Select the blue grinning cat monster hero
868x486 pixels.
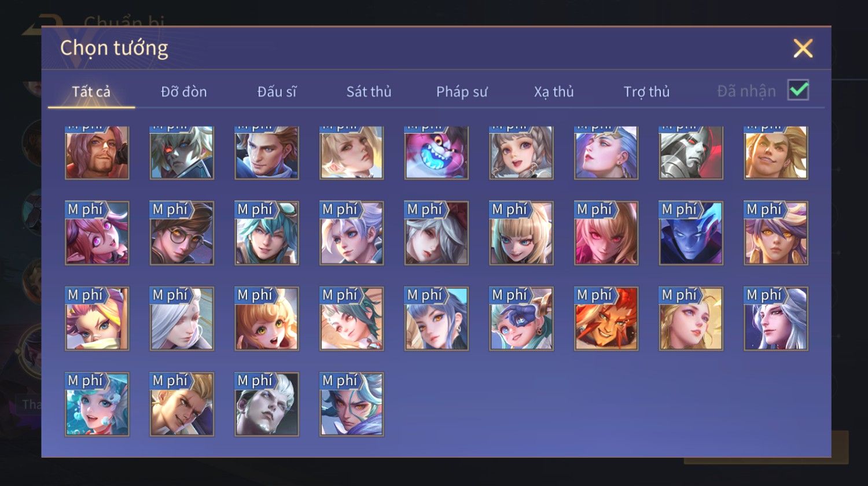(436, 153)
